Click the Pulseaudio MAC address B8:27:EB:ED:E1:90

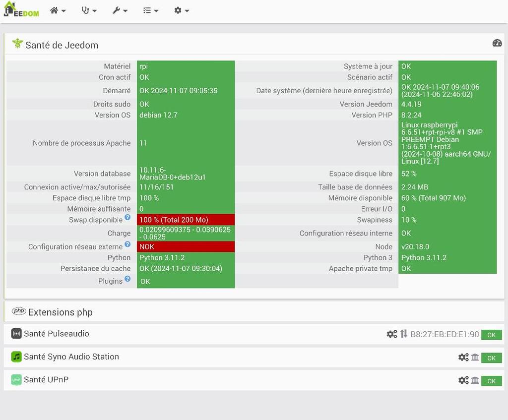pos(443,334)
